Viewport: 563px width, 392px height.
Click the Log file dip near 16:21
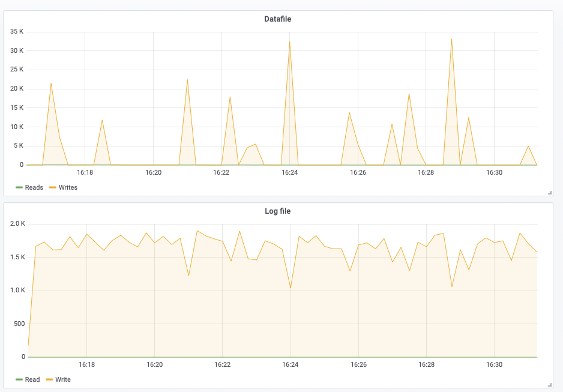pyautogui.click(x=188, y=276)
